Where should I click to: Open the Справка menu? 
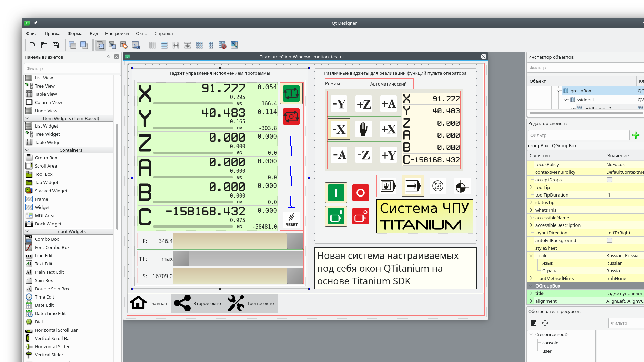[x=163, y=33]
